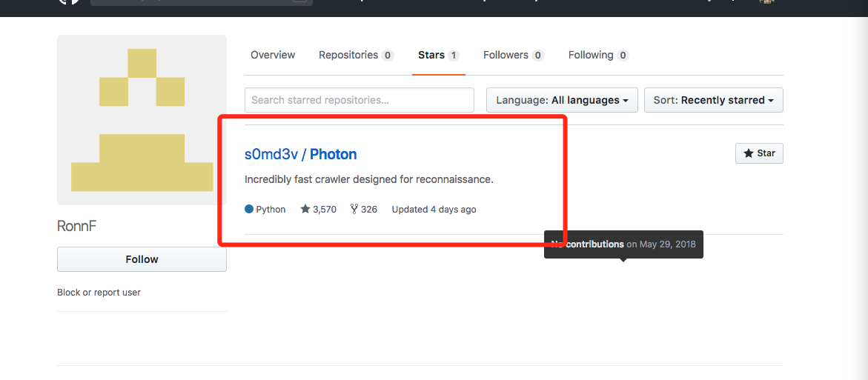The height and width of the screenshot is (380, 868).
Task: Click the blue Python language color dot
Action: pyautogui.click(x=249, y=210)
